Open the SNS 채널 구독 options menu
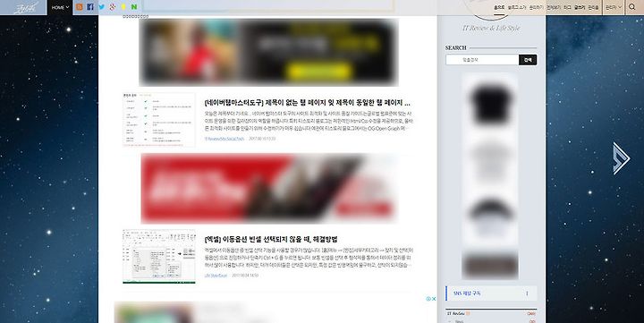Viewport: 644px width, 323px height. click(x=527, y=293)
